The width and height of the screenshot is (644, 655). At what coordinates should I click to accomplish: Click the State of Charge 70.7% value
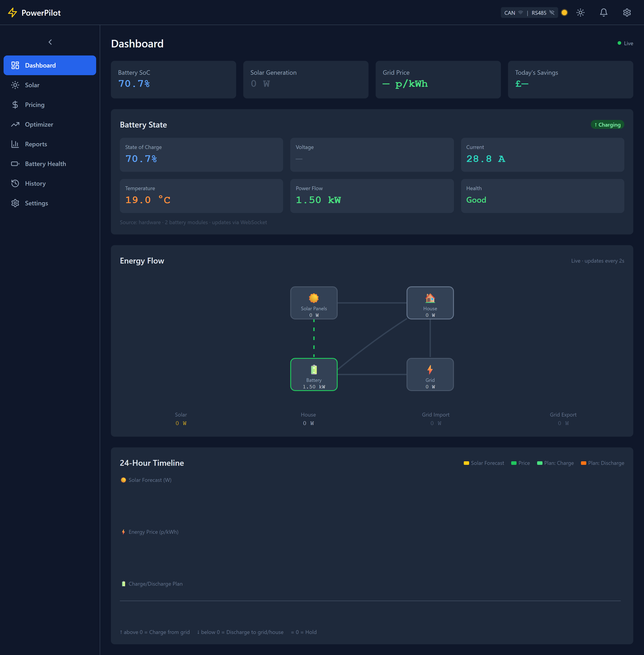(x=141, y=159)
